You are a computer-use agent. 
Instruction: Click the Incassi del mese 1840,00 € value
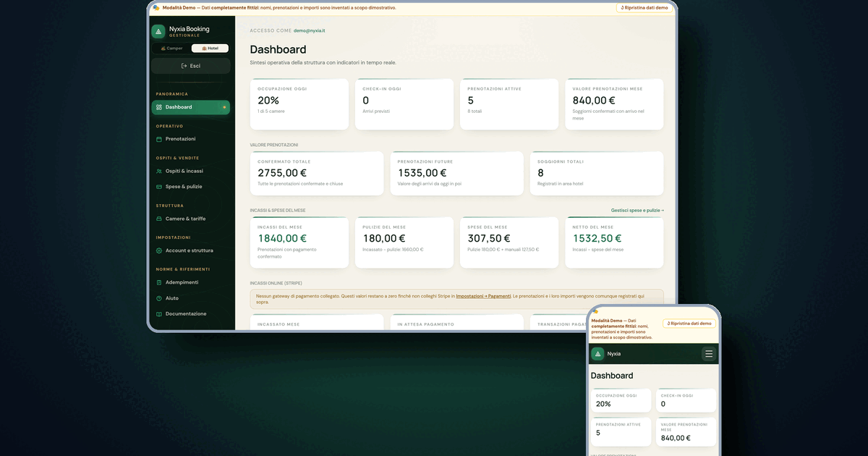click(x=282, y=238)
